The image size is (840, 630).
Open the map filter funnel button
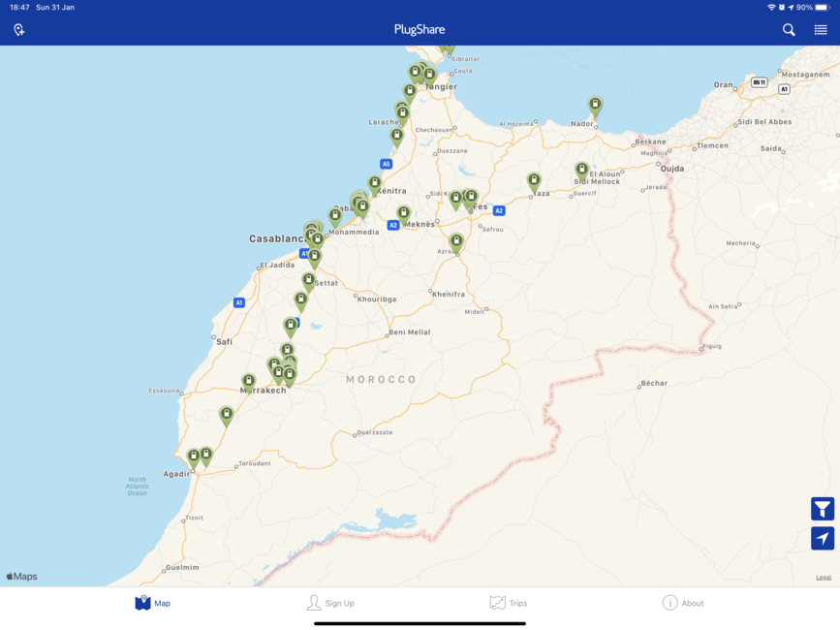(x=823, y=509)
